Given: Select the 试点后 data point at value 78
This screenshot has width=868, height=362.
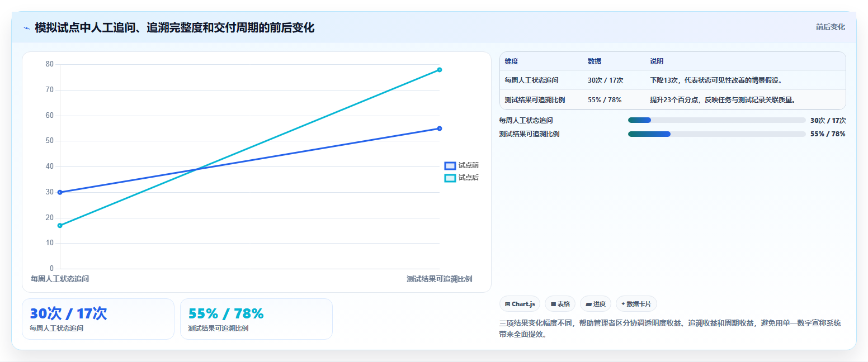Looking at the screenshot, I should click(x=440, y=70).
